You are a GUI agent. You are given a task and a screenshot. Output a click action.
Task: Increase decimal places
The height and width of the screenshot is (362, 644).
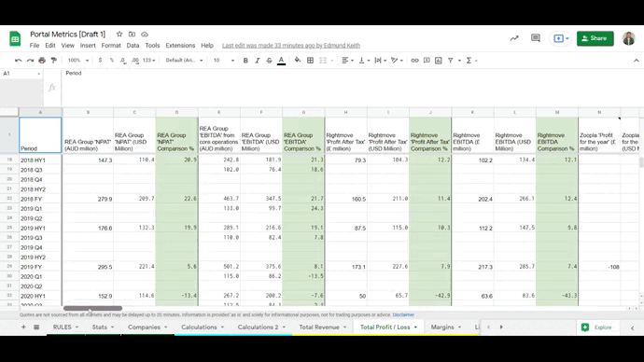[135, 61]
